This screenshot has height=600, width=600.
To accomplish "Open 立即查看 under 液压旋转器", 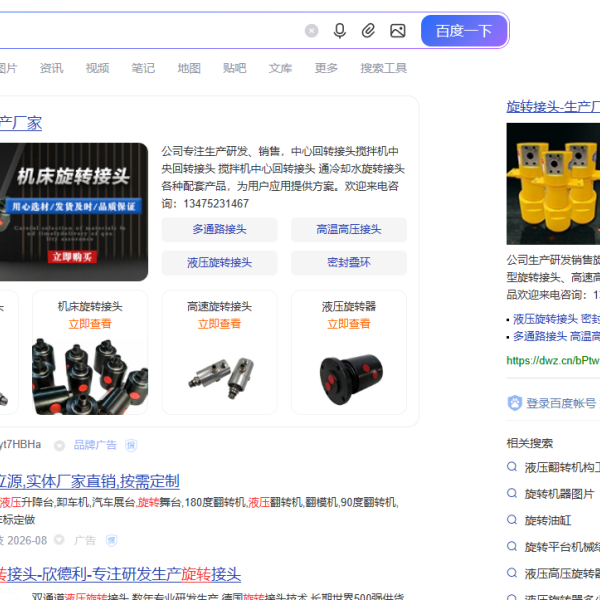I will pos(349,324).
